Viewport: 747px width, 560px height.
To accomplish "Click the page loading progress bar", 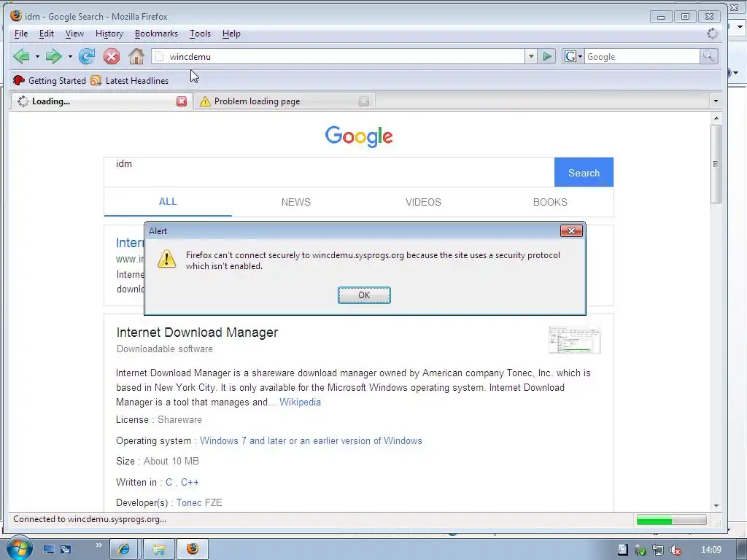I will tap(672, 520).
